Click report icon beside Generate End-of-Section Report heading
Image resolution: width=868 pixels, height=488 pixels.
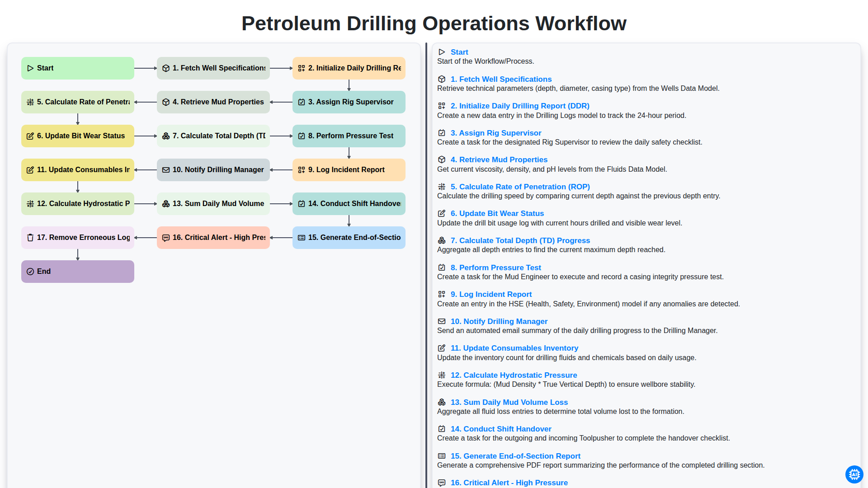(442, 456)
